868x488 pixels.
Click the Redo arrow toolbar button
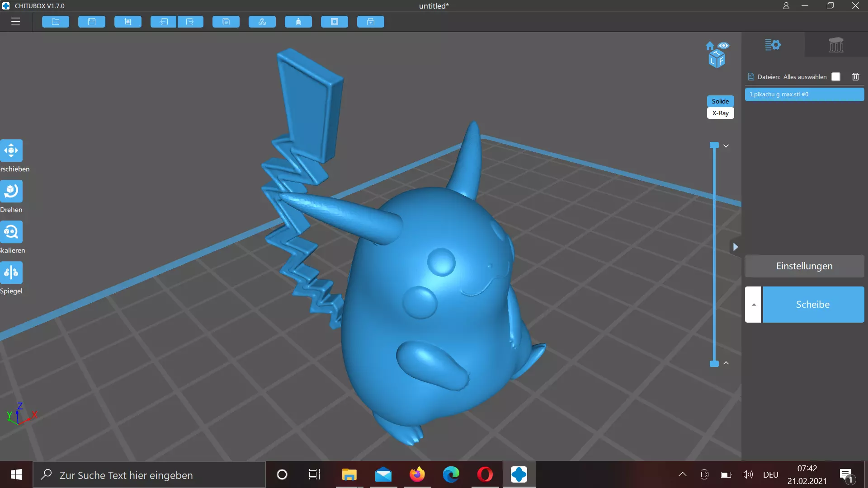190,22
